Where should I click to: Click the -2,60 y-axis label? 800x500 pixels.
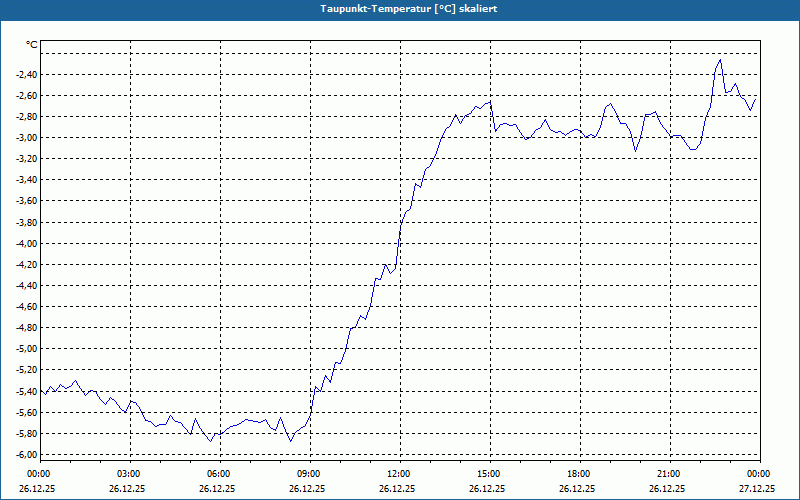pyautogui.click(x=26, y=95)
